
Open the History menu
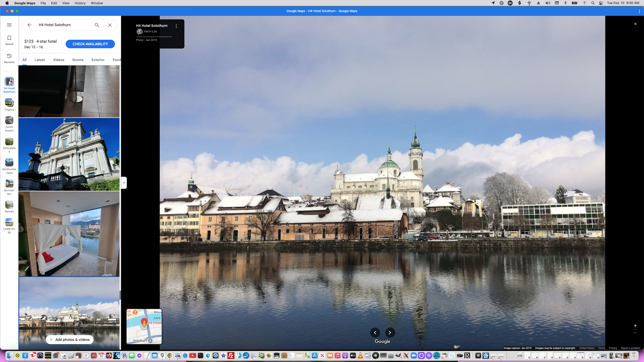80,3
